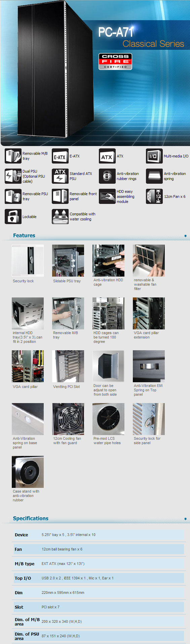The width and height of the screenshot is (190, 644).
Task: Open the 12cm Cooling fan photo
Action: pos(68,419)
